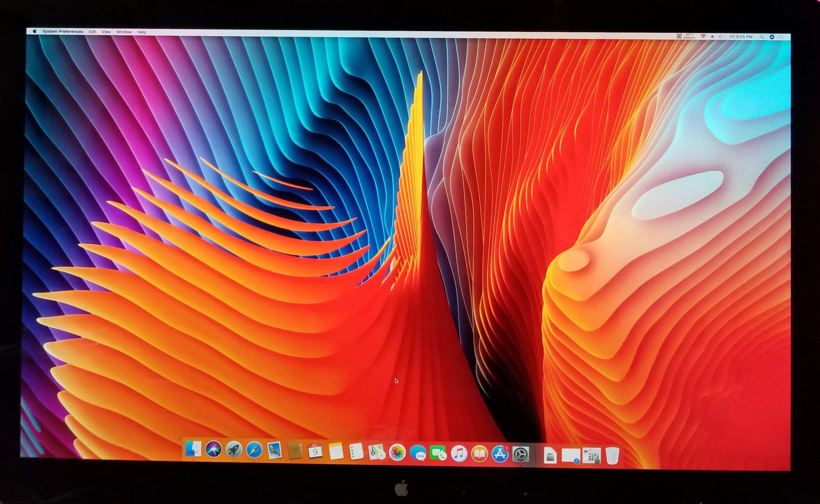Open Launchpad rocket icon
The height and width of the screenshot is (504, 820).
click(234, 450)
